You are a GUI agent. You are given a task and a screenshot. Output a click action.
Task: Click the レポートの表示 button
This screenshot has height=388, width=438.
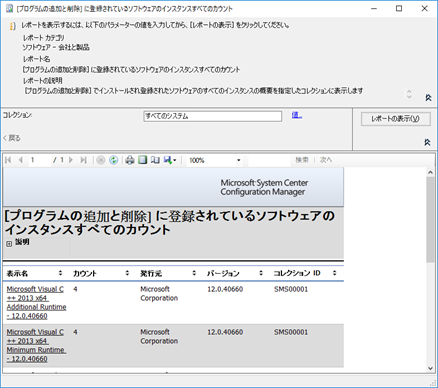point(395,119)
